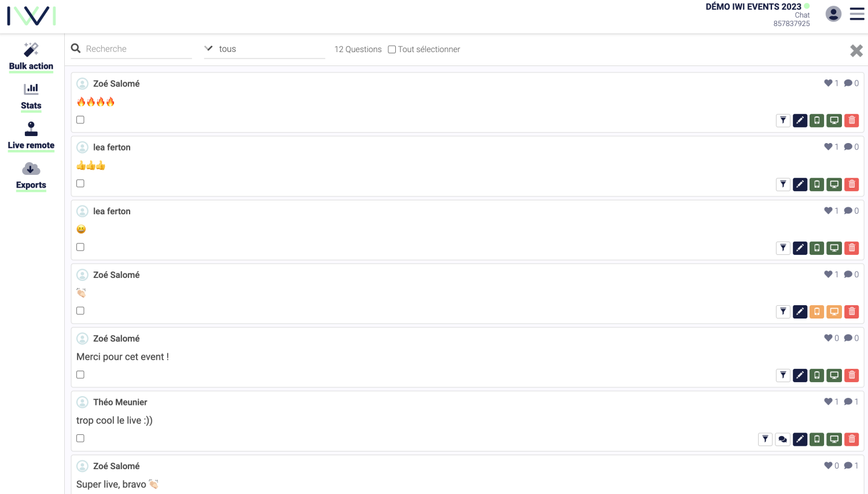
Task: Click author name Théo Meunier
Action: point(120,402)
